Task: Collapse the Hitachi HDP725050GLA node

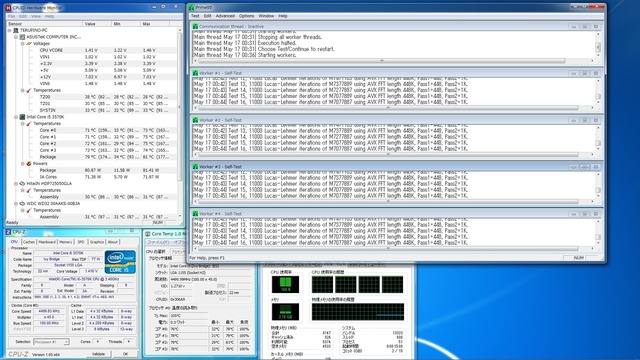Action: (x=16, y=183)
